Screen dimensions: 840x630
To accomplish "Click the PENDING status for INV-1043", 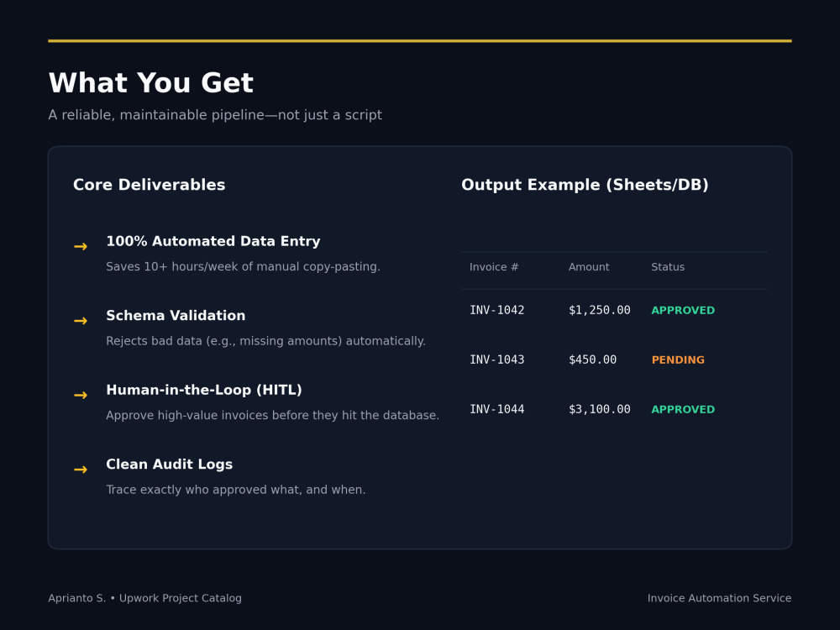I will (x=678, y=360).
